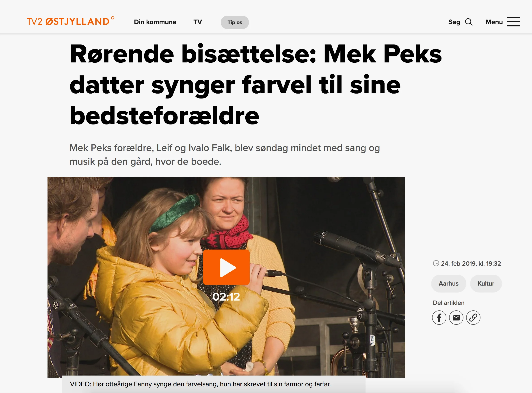The height and width of the screenshot is (393, 532).
Task: Click the Tip os button
Action: [235, 22]
